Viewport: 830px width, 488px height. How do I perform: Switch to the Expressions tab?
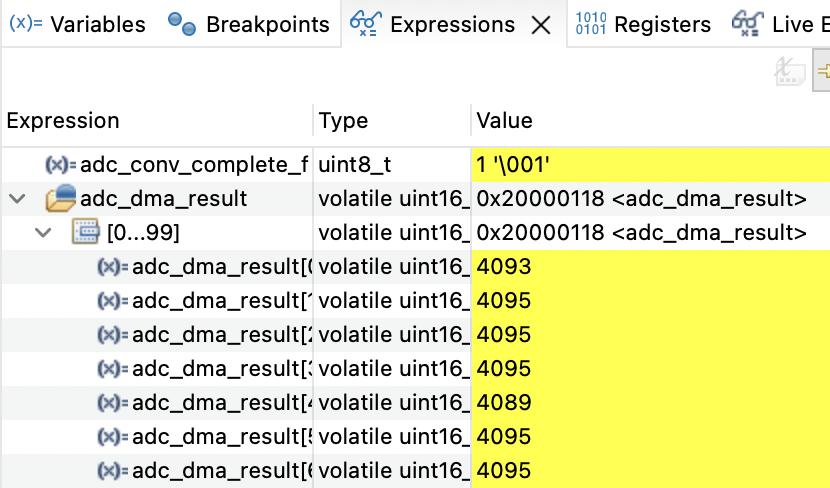[452, 24]
